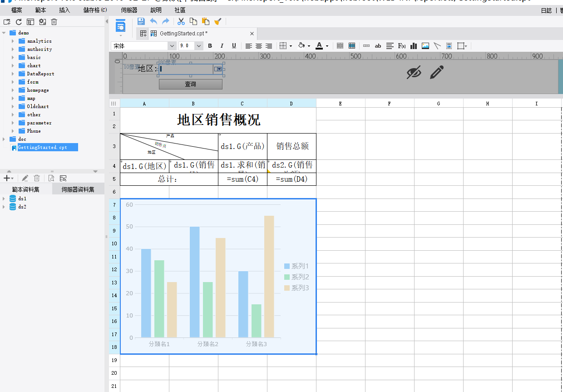Redo the last undone action
Screen dimensions: 563x392
click(166, 21)
